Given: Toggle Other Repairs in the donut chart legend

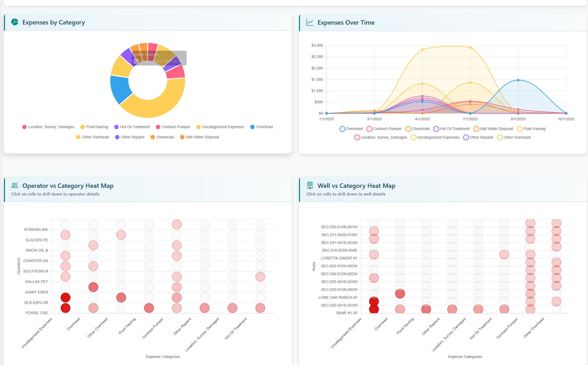Looking at the screenshot, I should point(130,137).
